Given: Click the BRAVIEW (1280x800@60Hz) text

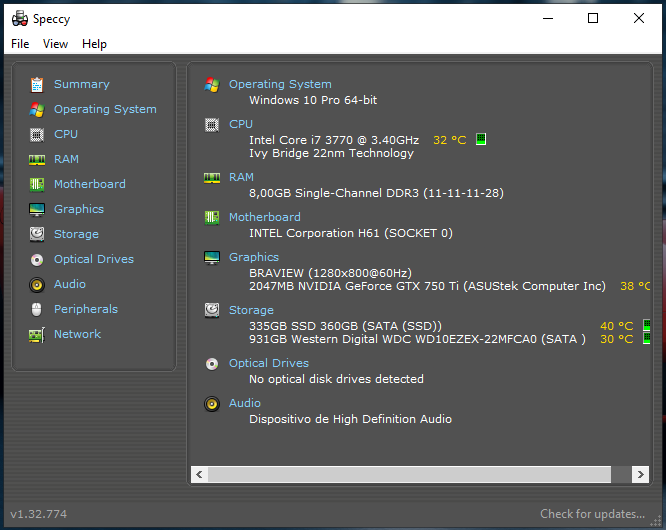Looking at the screenshot, I should [330, 273].
